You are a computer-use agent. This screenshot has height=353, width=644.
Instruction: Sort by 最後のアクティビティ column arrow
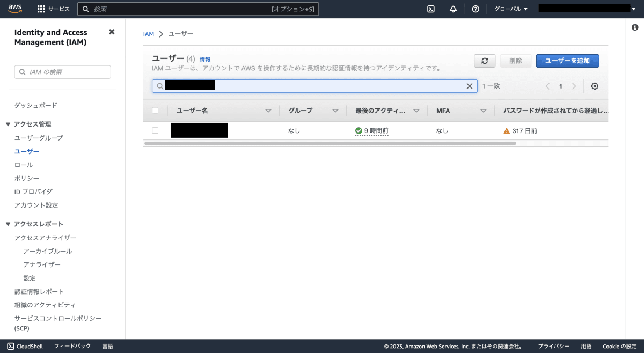click(x=416, y=111)
